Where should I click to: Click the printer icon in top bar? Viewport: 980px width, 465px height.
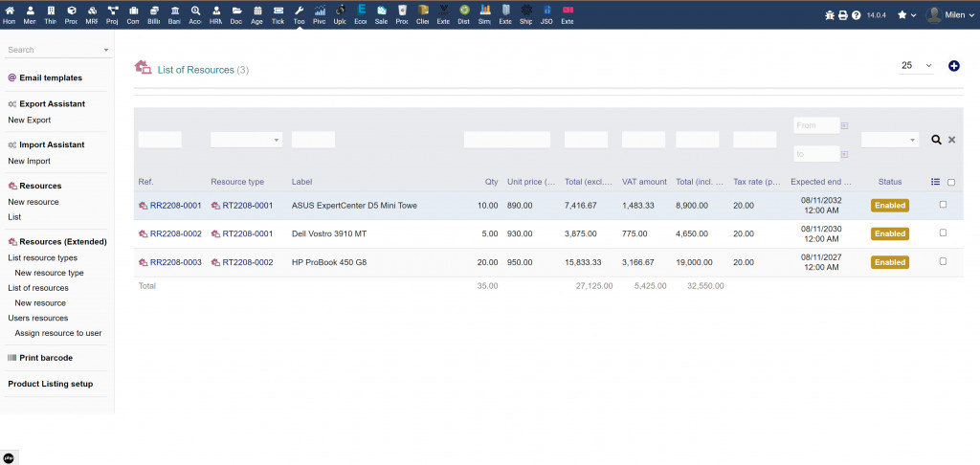tap(843, 15)
